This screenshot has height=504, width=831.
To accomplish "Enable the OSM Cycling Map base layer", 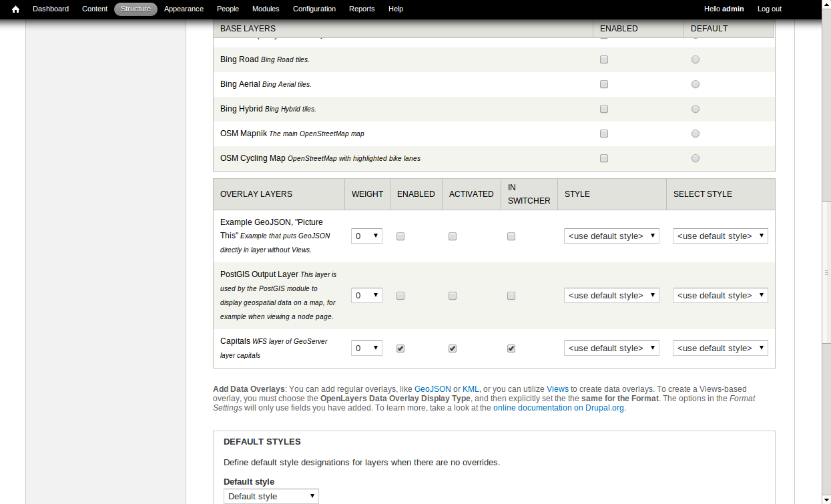I will coord(604,158).
